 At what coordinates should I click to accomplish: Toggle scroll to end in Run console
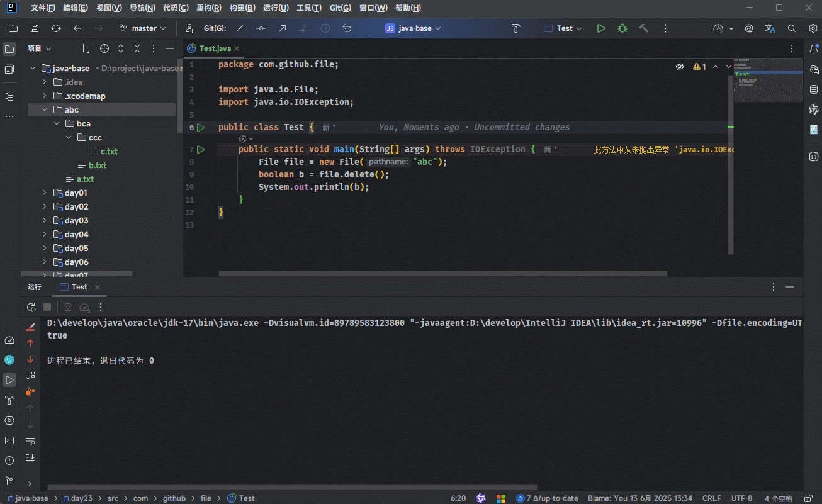(x=30, y=457)
